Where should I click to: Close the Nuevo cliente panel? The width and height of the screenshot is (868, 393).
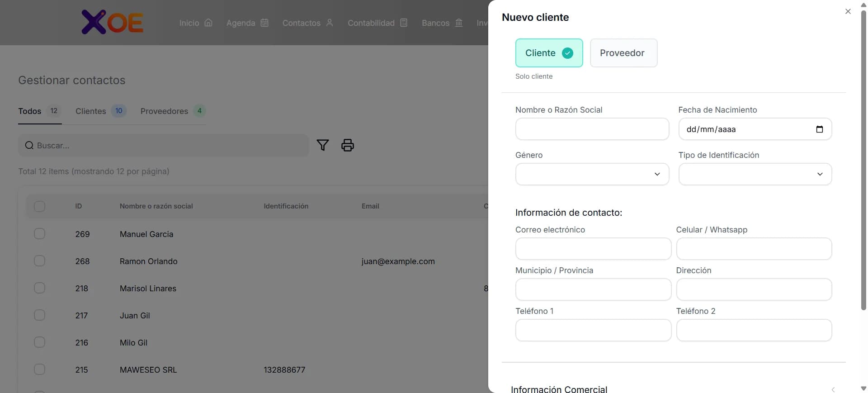tap(848, 11)
